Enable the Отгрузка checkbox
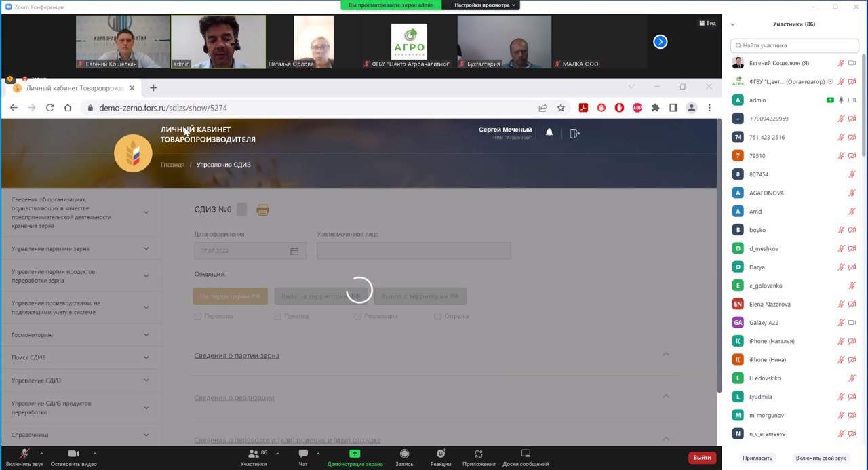 click(x=438, y=316)
